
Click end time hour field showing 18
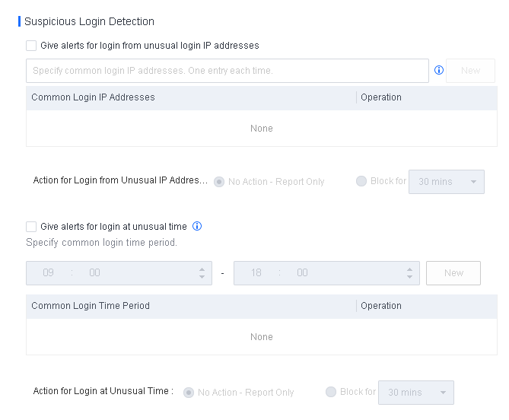click(x=256, y=273)
